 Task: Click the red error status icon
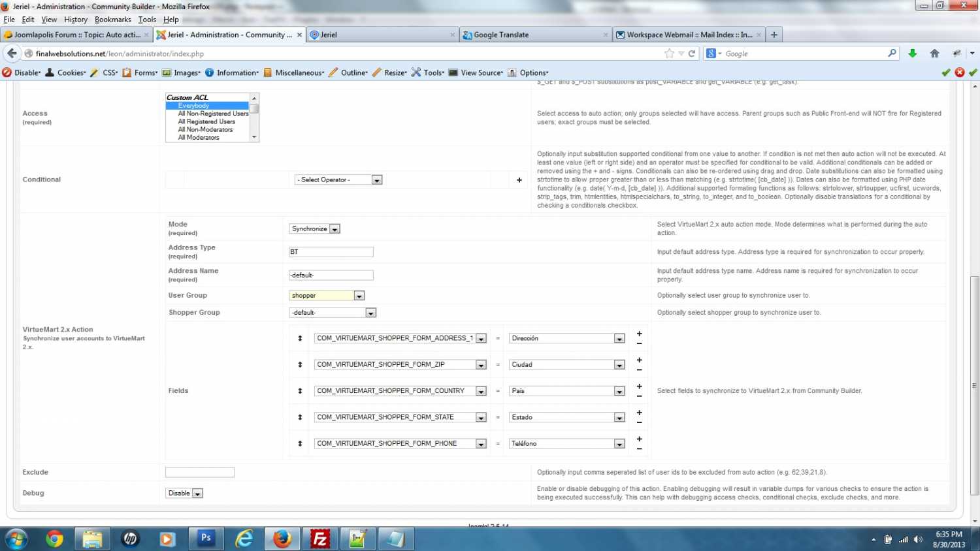[x=960, y=72]
